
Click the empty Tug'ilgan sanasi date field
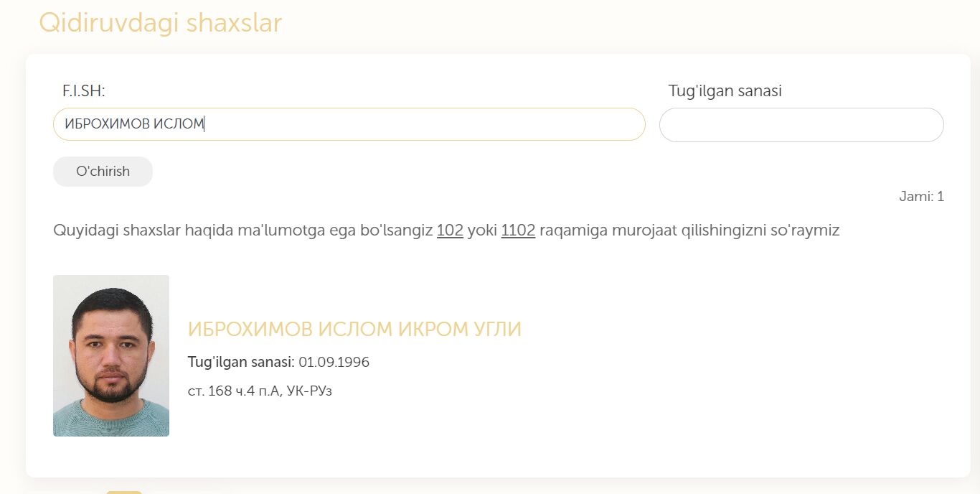click(801, 125)
